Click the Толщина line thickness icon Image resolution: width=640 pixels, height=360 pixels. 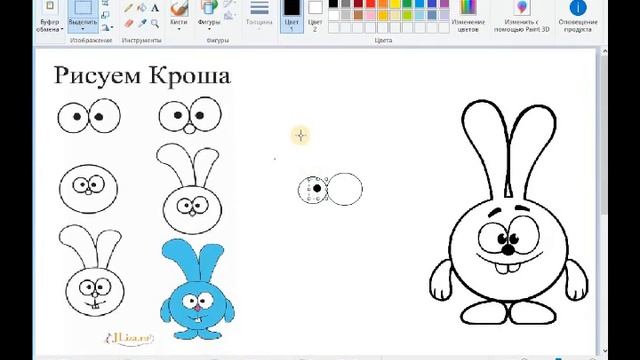point(259,8)
